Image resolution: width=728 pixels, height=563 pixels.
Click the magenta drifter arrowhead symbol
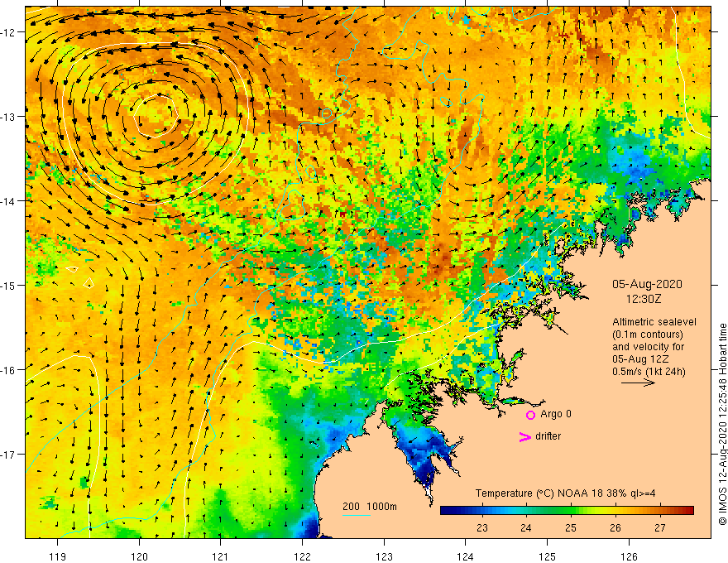524,436
